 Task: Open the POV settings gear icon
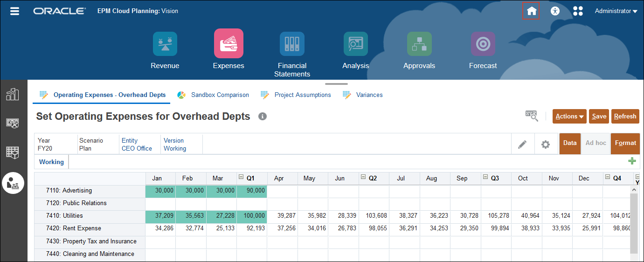tap(545, 145)
